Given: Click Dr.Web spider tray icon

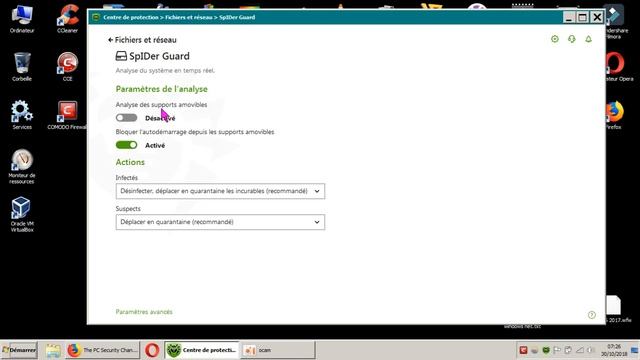Looking at the screenshot, I should [x=546, y=350].
